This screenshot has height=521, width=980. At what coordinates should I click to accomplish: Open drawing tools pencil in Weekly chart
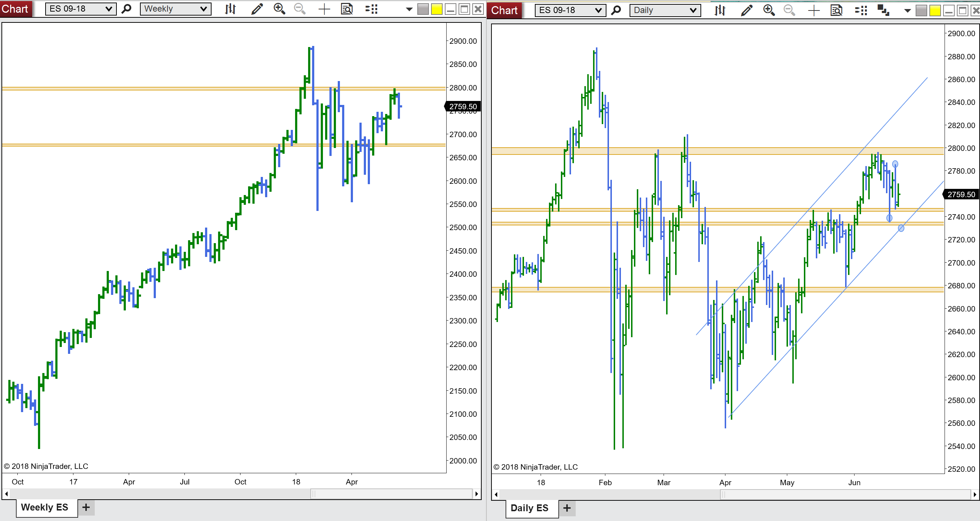[x=257, y=9]
